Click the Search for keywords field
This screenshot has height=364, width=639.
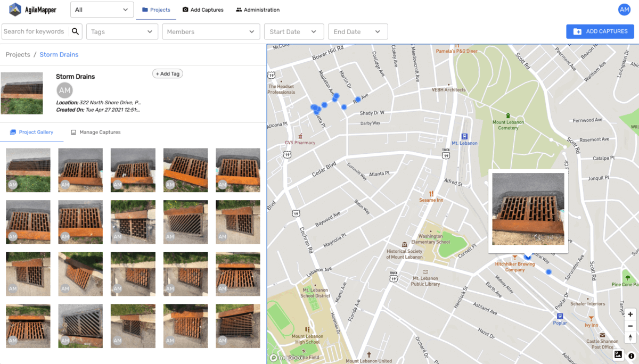coord(35,31)
